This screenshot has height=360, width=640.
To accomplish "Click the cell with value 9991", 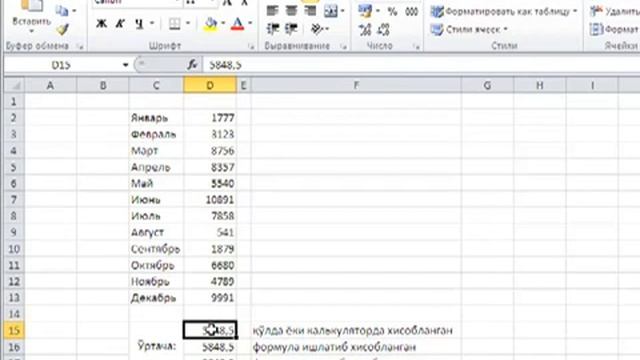I will [x=210, y=298].
